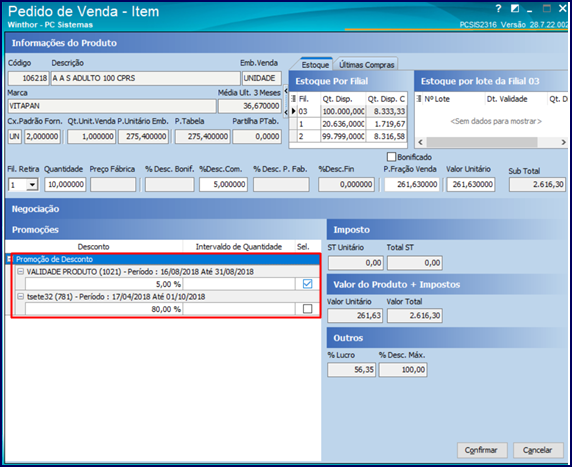Enable the Bonificado checkbox
The height and width of the screenshot is (467, 572).
(x=391, y=157)
